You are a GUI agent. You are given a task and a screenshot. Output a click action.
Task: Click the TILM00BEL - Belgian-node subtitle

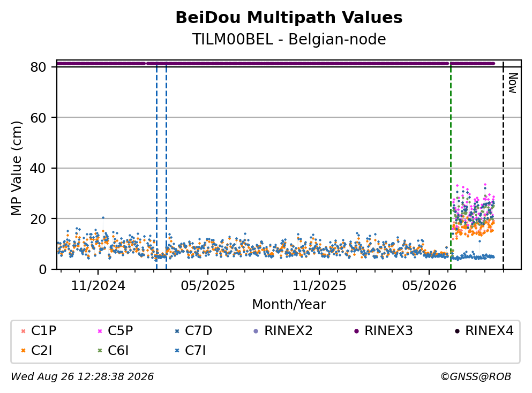click(289, 39)
